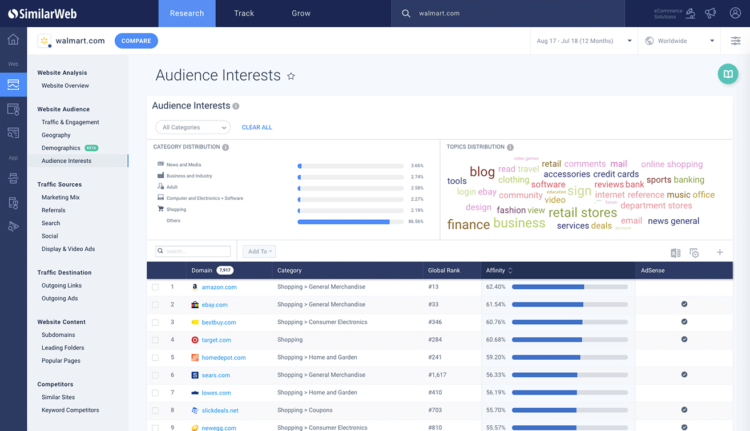Image resolution: width=750 pixels, height=431 pixels.
Task: Open the rail icon below Web icon group
Action: (x=13, y=109)
